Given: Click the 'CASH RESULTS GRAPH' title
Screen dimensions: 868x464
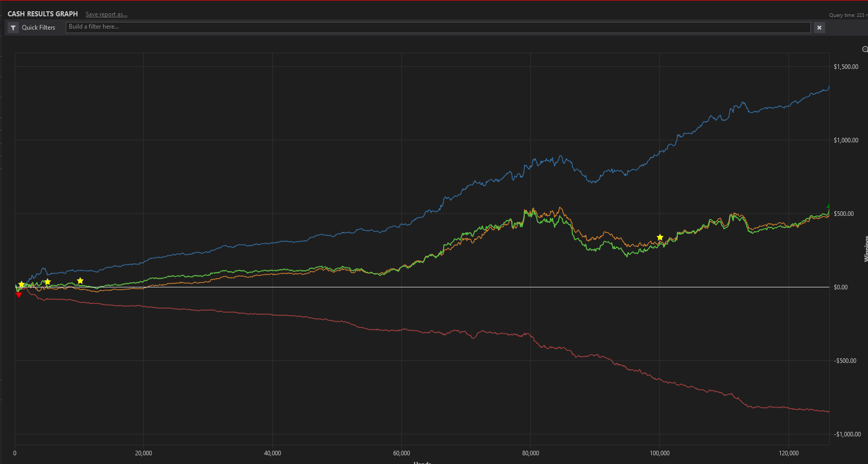Looking at the screenshot, I should point(43,14).
